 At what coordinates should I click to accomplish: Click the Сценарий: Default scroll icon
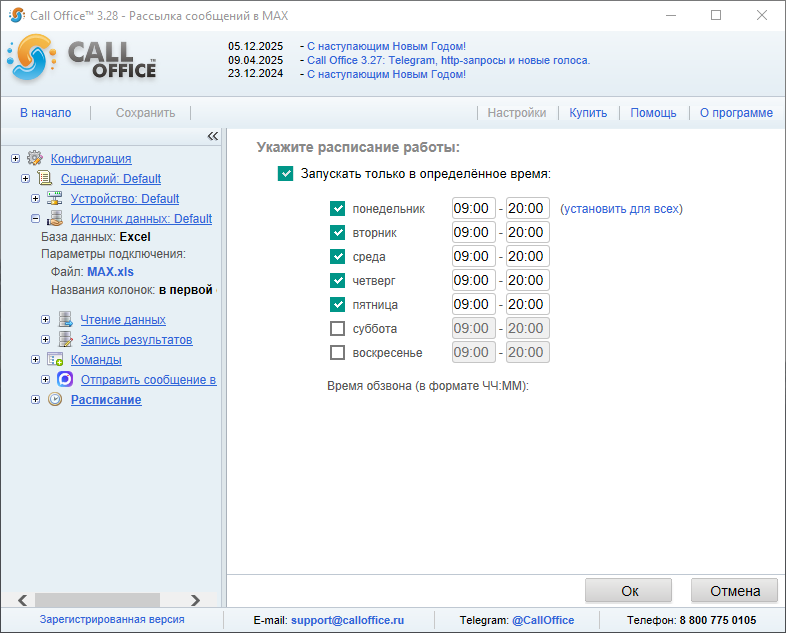(x=45, y=178)
